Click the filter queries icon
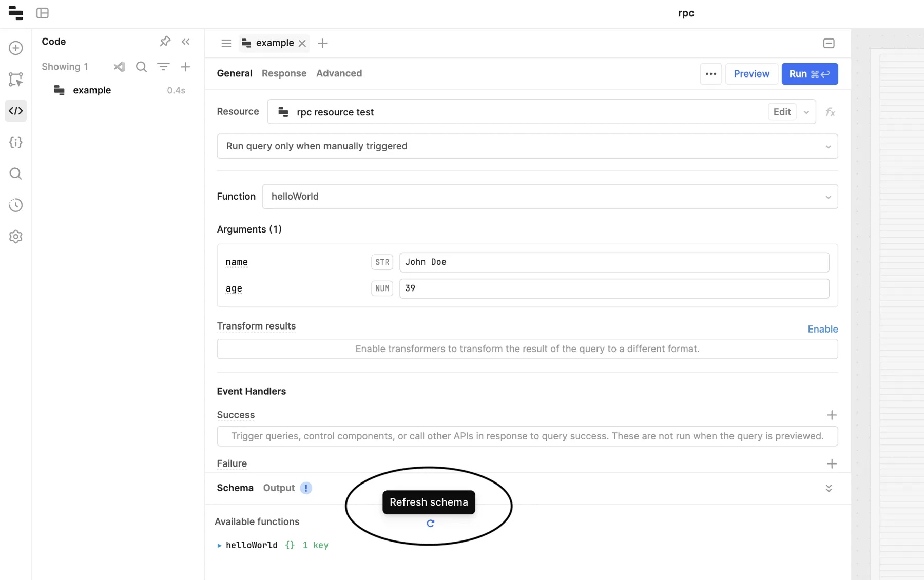Viewport: 924px width, 580px height. tap(163, 67)
